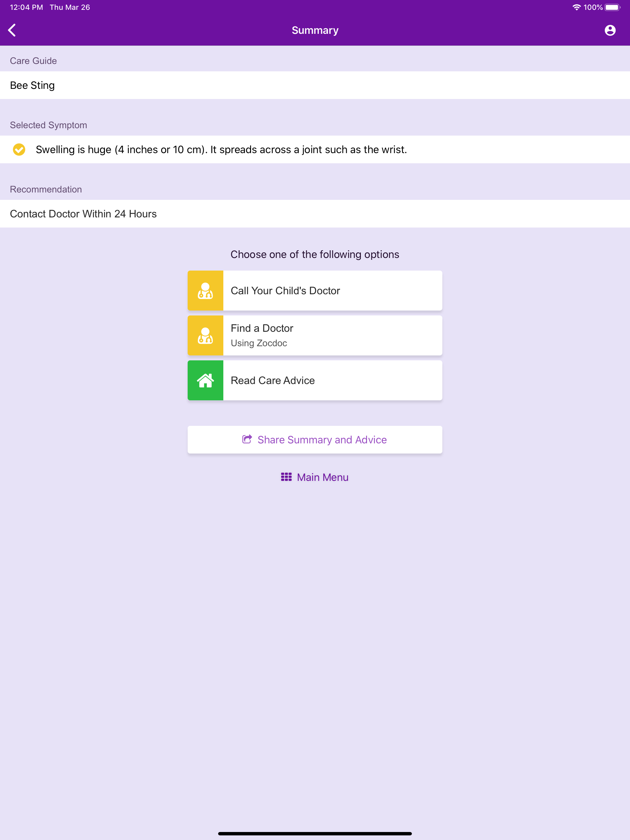Tap the back chevron in the header
This screenshot has width=630, height=840.
(x=12, y=30)
